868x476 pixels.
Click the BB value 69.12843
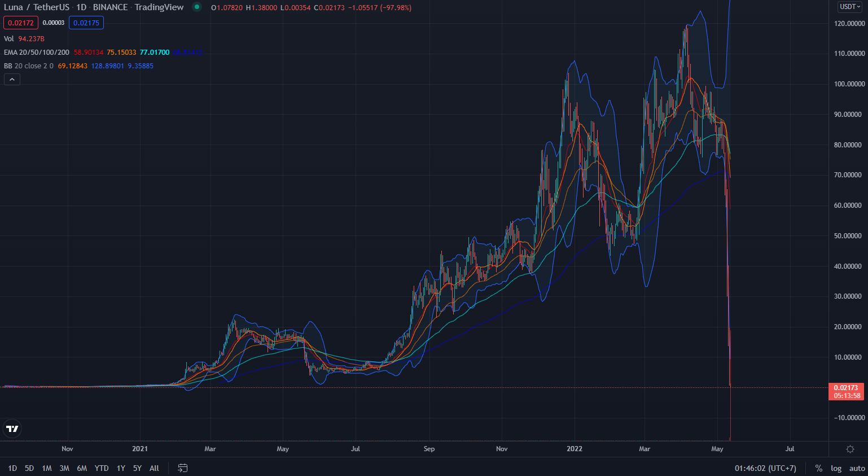pyautogui.click(x=73, y=66)
